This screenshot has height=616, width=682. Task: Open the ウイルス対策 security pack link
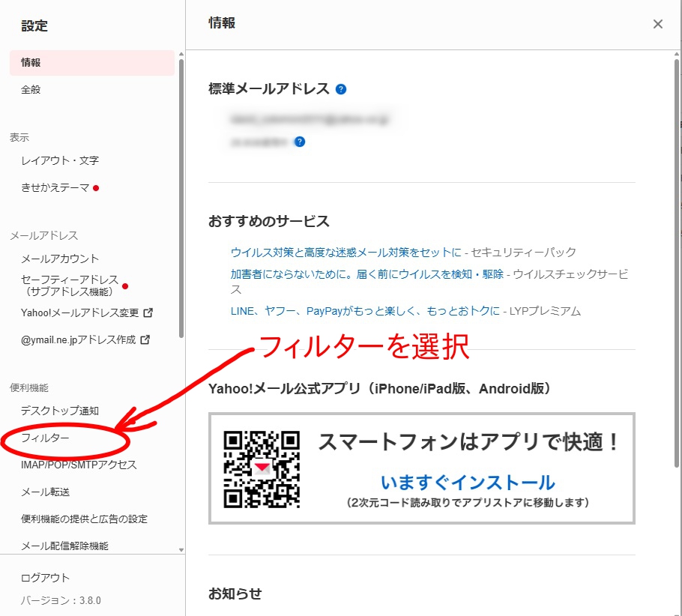coord(346,253)
